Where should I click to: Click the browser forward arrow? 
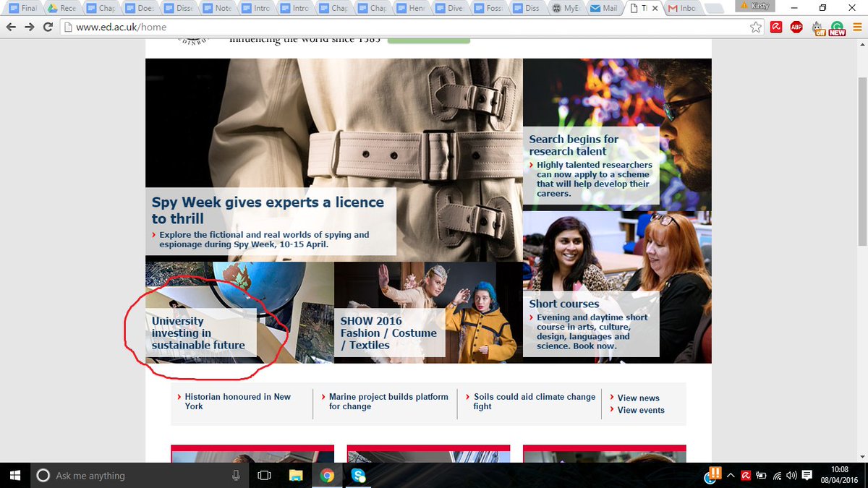pos(29,27)
